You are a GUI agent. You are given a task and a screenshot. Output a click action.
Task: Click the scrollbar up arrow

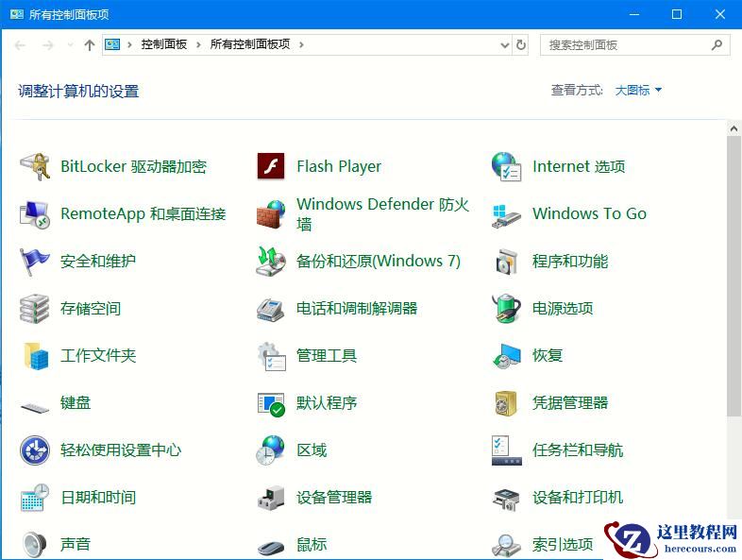[734, 128]
